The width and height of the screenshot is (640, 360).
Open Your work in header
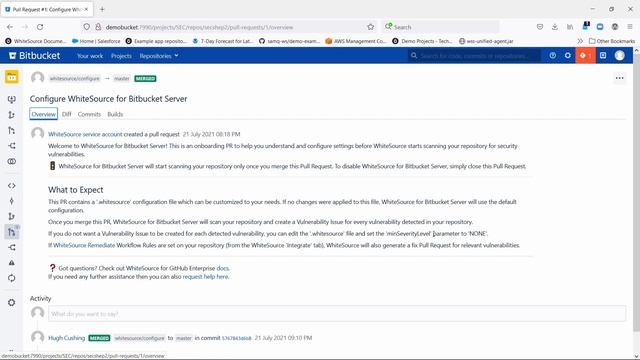[90, 56]
